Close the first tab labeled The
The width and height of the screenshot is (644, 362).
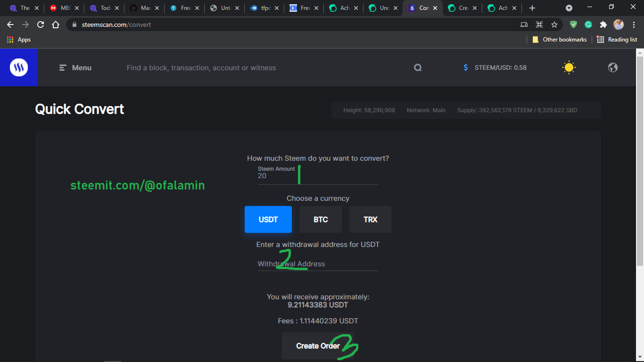click(37, 8)
